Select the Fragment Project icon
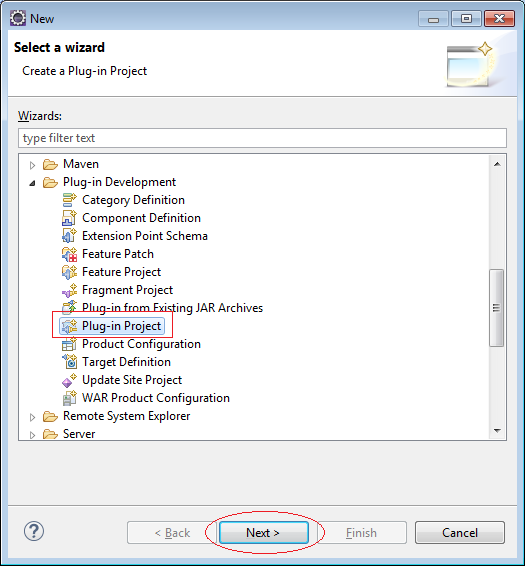 coord(69,290)
